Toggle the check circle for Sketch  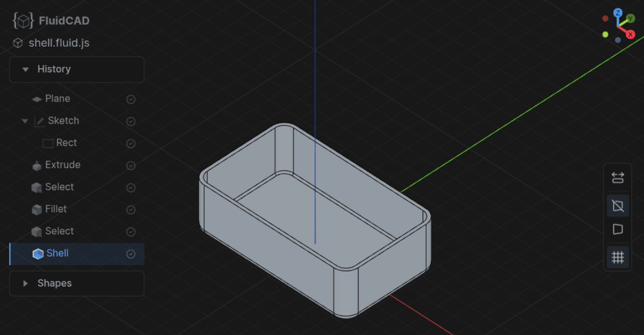click(x=131, y=122)
